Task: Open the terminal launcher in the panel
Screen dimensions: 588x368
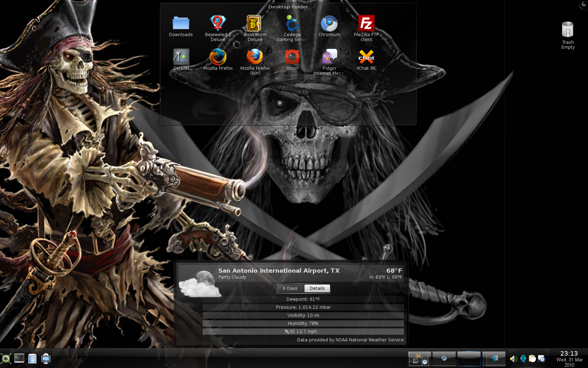Action: click(19, 358)
